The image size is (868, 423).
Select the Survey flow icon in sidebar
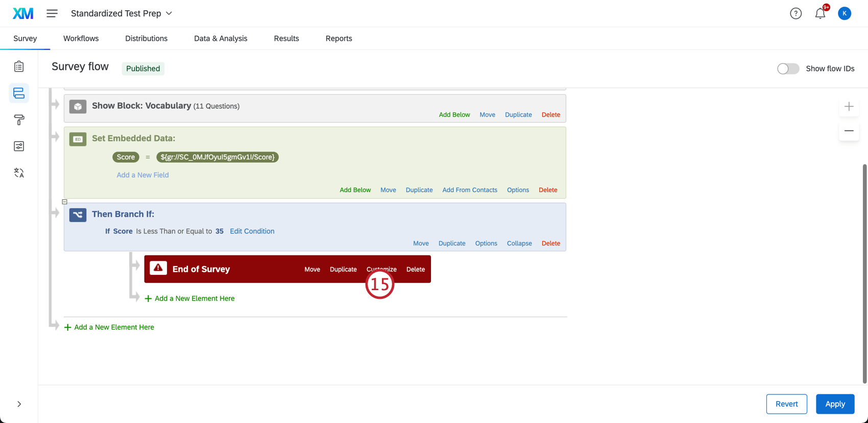[x=19, y=93]
